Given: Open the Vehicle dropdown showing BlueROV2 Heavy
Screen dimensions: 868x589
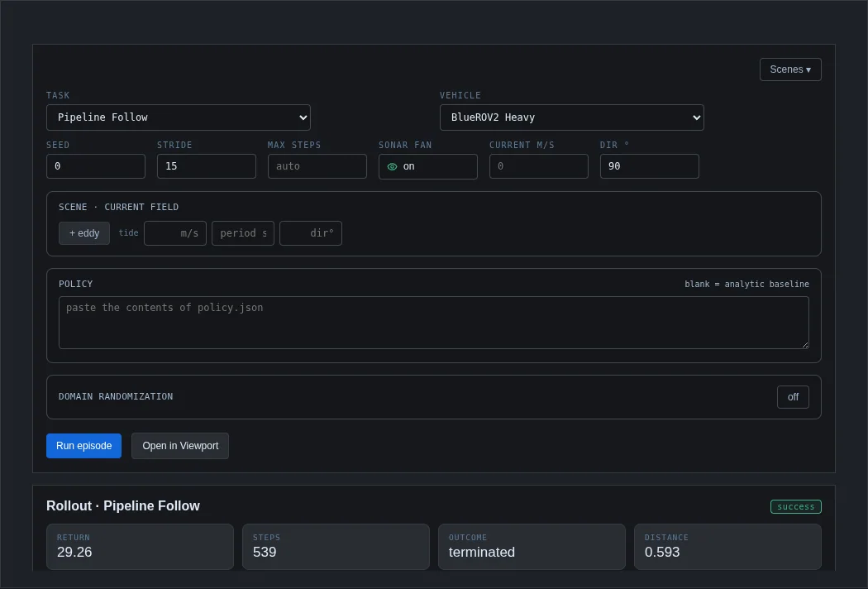Looking at the screenshot, I should [x=572, y=117].
